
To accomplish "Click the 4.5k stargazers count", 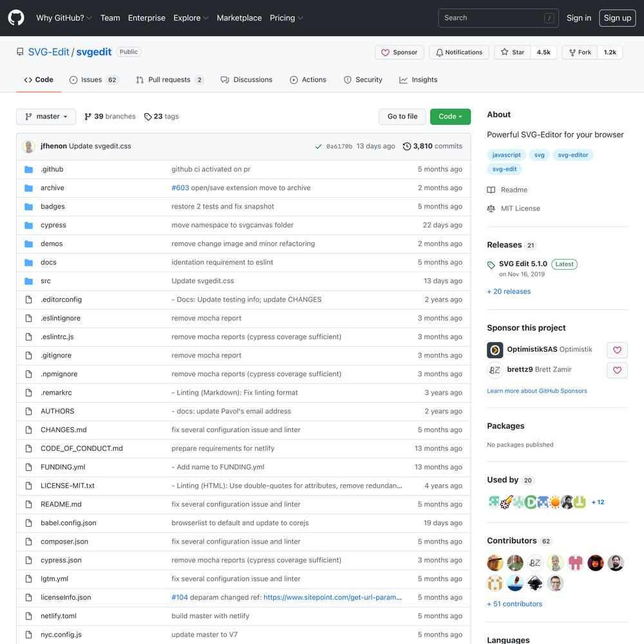I will (x=544, y=52).
